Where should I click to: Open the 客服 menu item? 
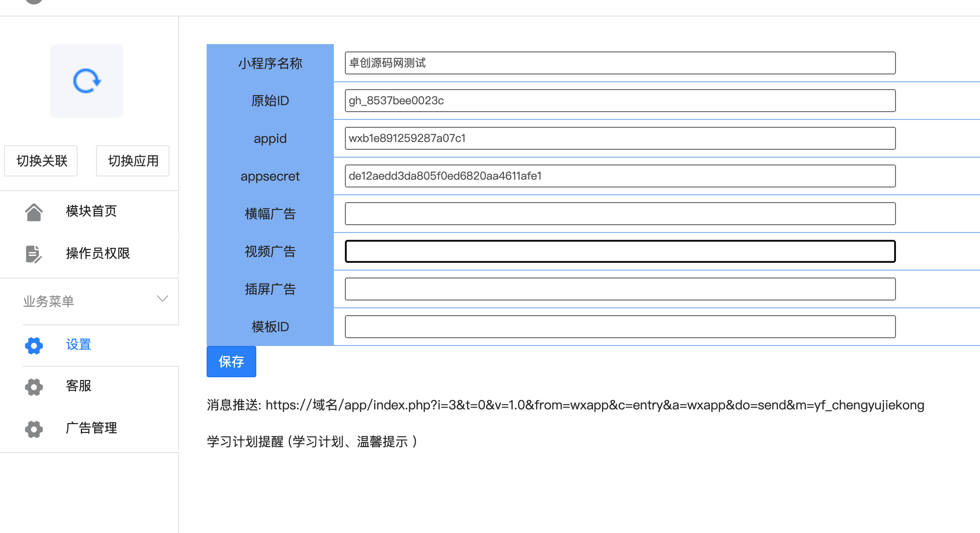pos(79,386)
